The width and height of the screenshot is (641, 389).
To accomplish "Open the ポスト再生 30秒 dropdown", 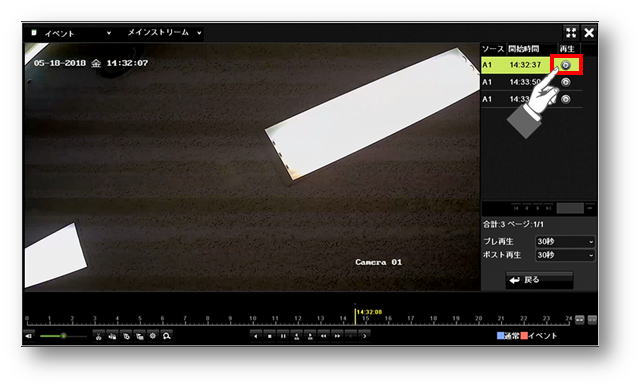I will (x=565, y=255).
